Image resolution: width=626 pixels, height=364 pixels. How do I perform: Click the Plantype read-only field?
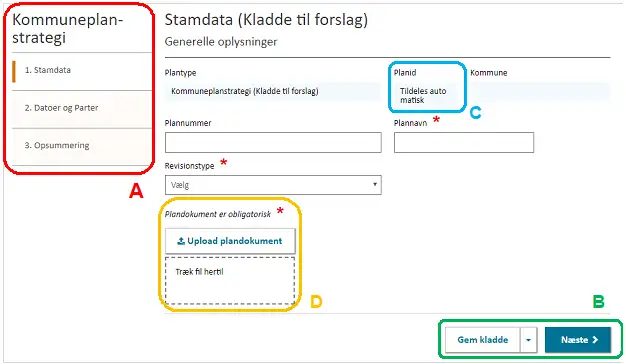[x=272, y=91]
